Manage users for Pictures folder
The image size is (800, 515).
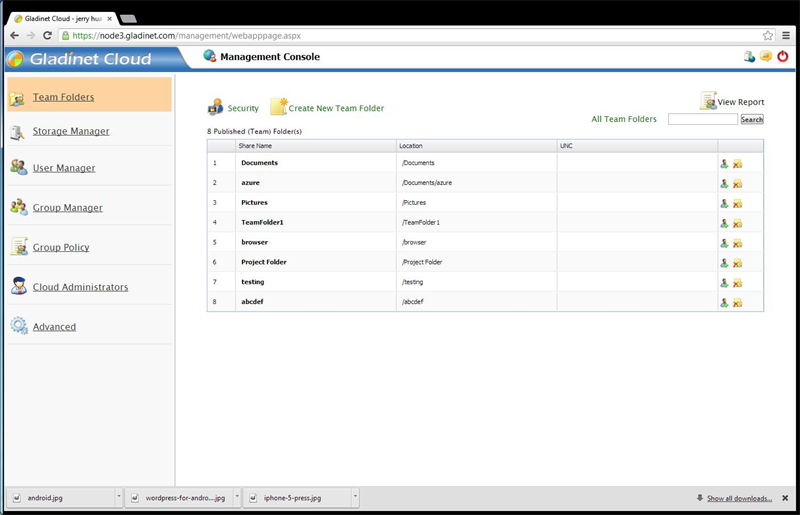(724, 204)
